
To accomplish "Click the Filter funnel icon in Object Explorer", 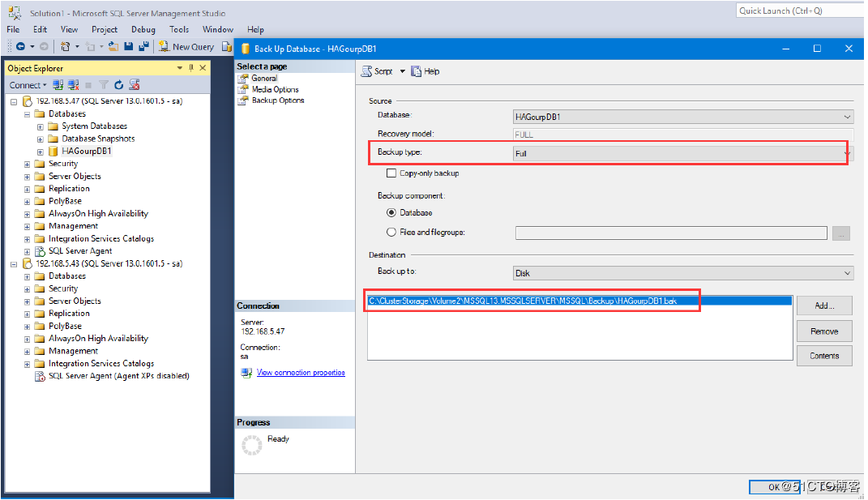I will tap(104, 85).
